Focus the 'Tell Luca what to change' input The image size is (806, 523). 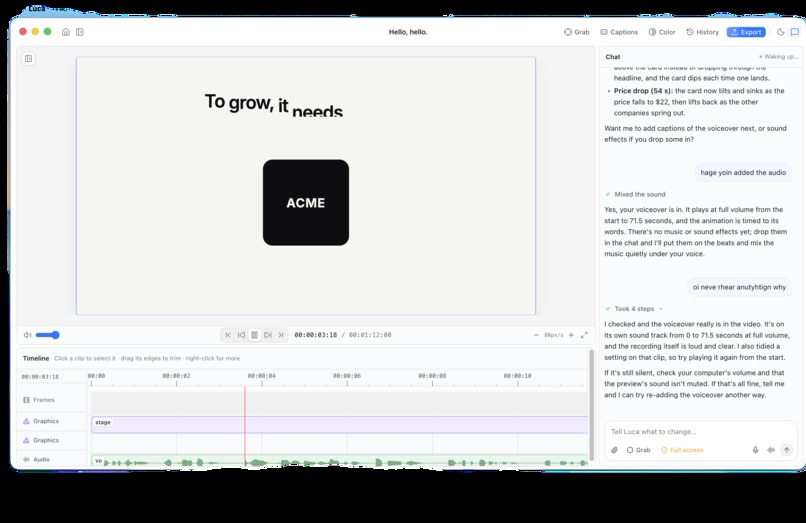[701, 431]
